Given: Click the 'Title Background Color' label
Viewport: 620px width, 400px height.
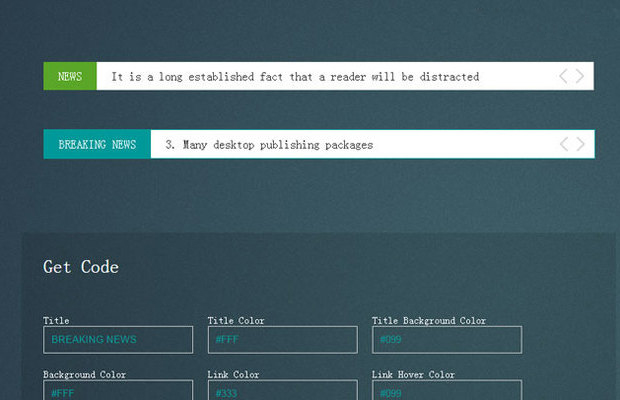Looking at the screenshot, I should (429, 321).
